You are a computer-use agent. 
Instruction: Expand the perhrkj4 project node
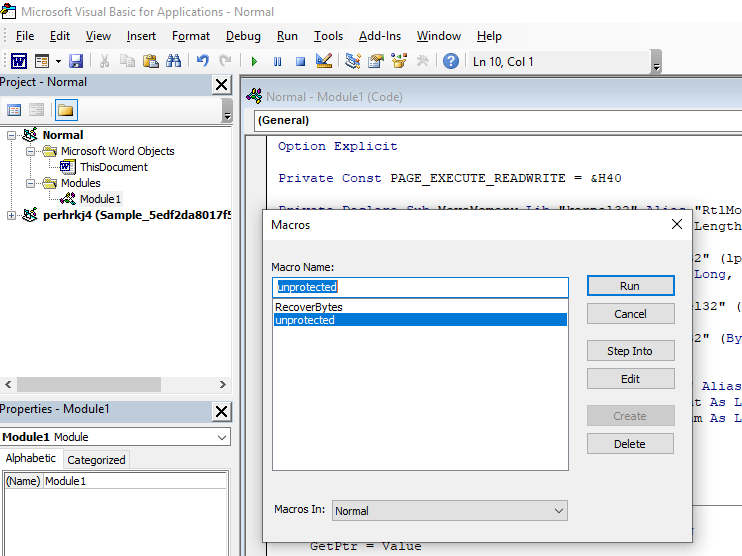click(12, 215)
